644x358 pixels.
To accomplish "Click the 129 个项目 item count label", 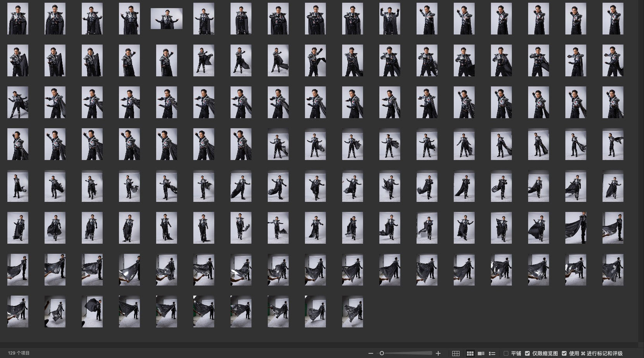I will click(x=19, y=353).
